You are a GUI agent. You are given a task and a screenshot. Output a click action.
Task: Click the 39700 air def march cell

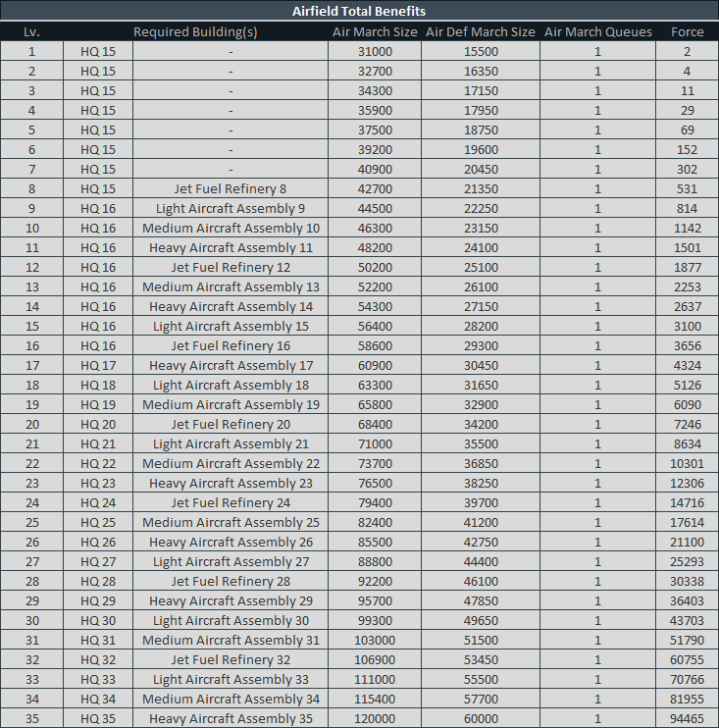(x=481, y=502)
